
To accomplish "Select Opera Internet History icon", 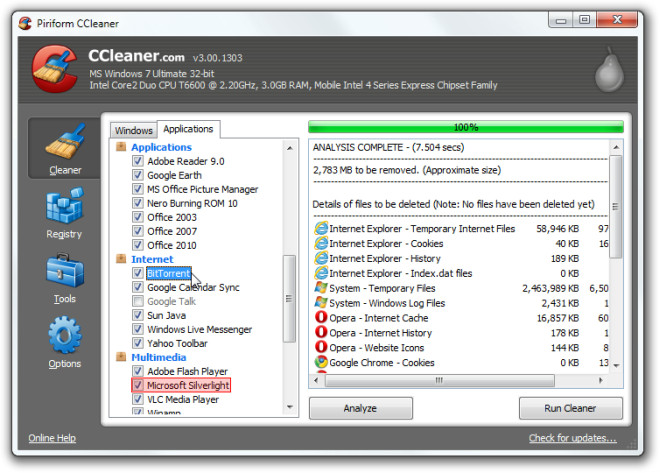I will tap(321, 332).
